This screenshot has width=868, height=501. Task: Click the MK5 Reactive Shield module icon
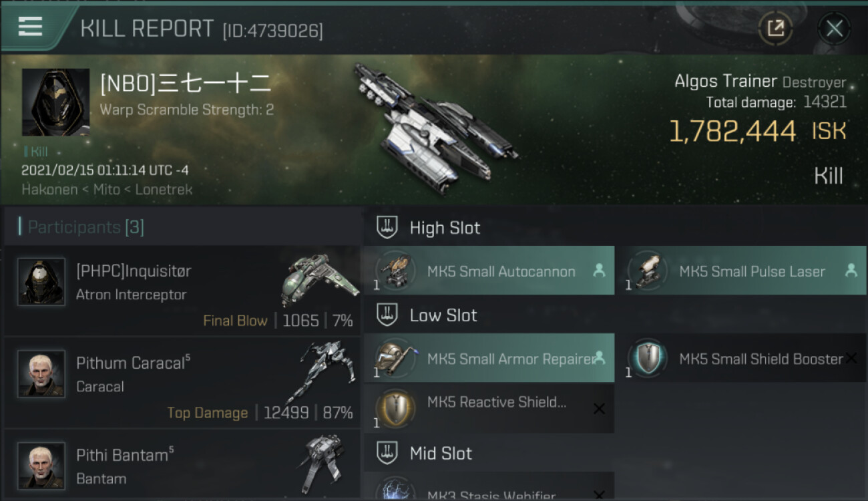(x=395, y=407)
